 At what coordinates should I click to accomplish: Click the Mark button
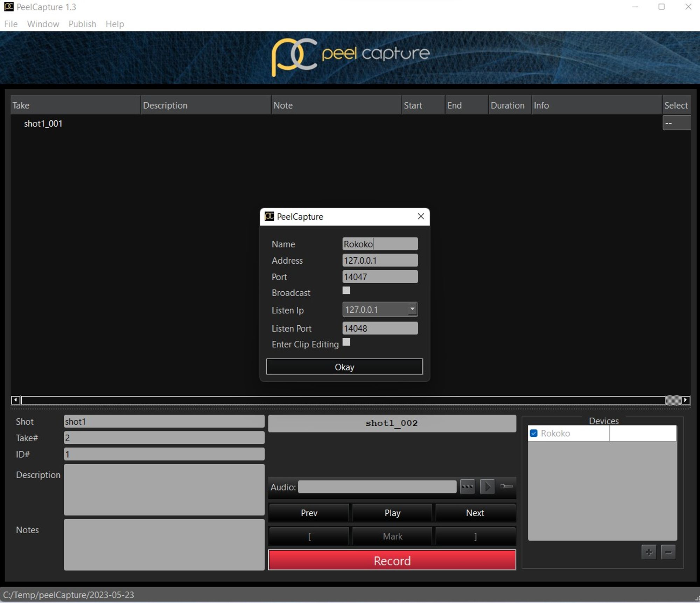coord(392,536)
